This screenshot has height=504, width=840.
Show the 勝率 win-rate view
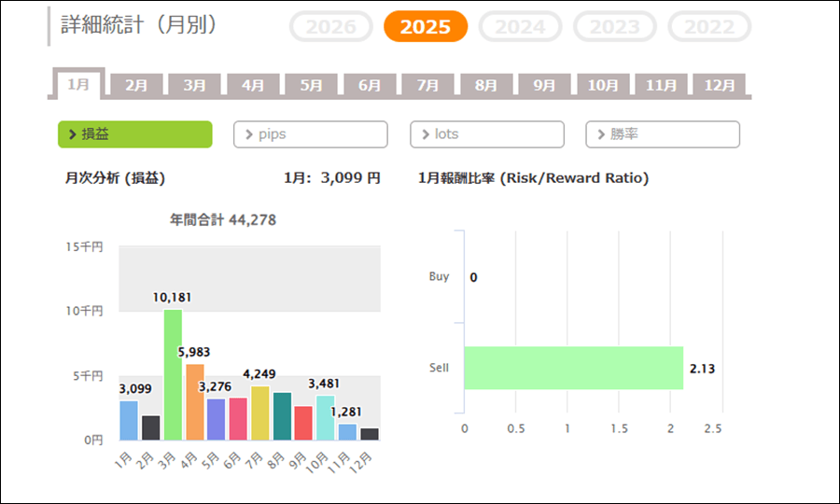pos(662,134)
